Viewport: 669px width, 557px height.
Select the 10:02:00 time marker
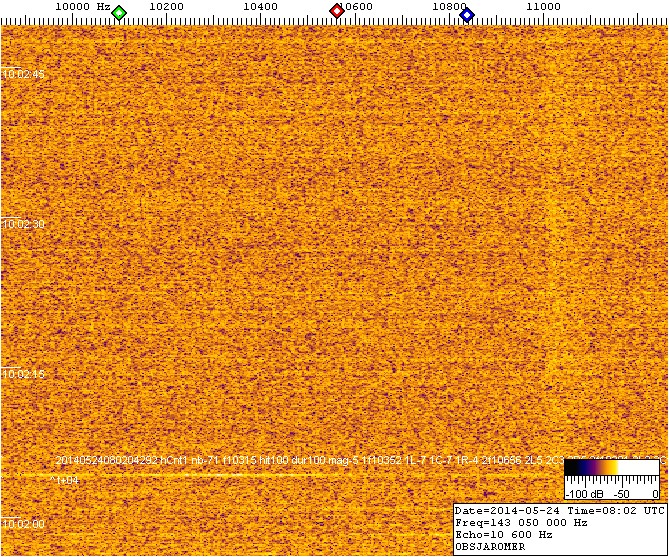click(24, 523)
